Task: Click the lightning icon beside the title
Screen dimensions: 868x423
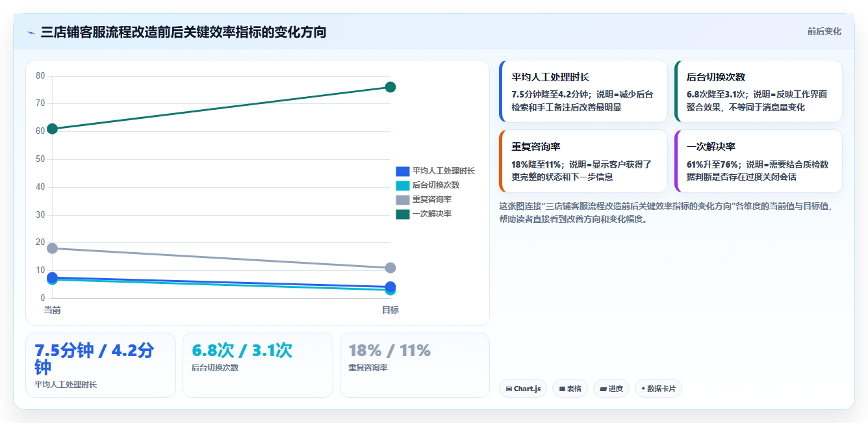Action: 31,32
